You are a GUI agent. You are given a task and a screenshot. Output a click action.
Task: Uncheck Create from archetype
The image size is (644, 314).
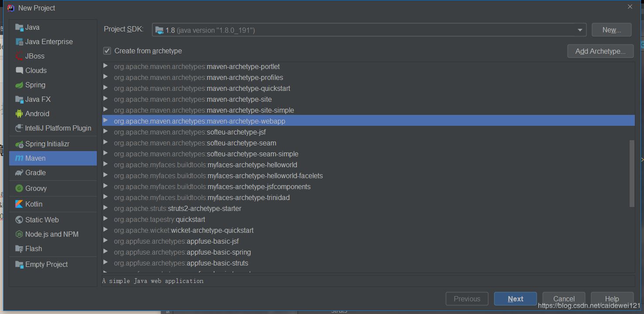click(107, 51)
